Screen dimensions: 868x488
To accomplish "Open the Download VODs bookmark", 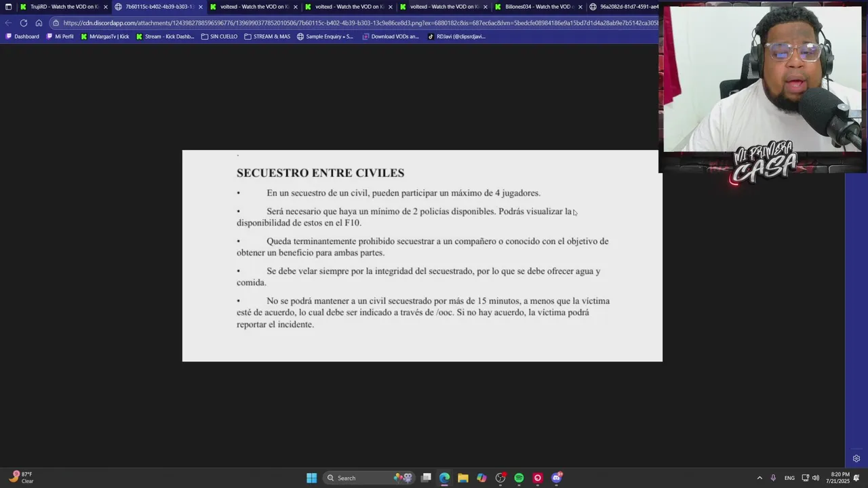I will (391, 37).
